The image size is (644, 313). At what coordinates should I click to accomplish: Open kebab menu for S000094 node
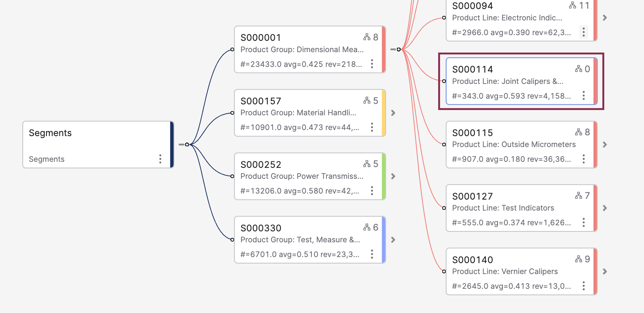[x=583, y=32]
